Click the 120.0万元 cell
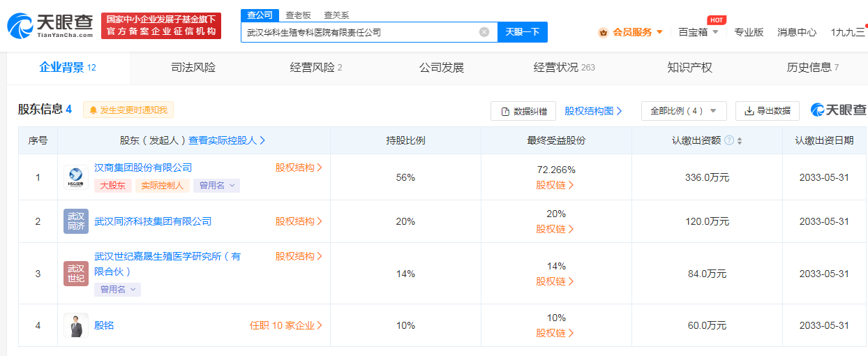 pyautogui.click(x=707, y=221)
